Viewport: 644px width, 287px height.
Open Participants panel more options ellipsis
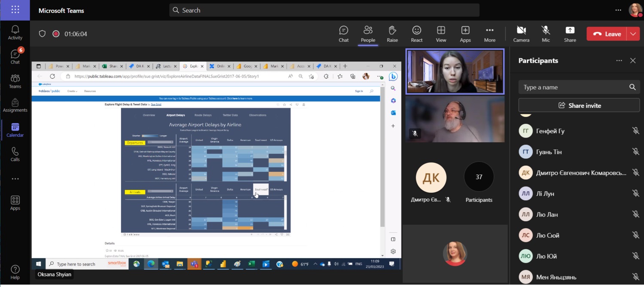pyautogui.click(x=619, y=61)
